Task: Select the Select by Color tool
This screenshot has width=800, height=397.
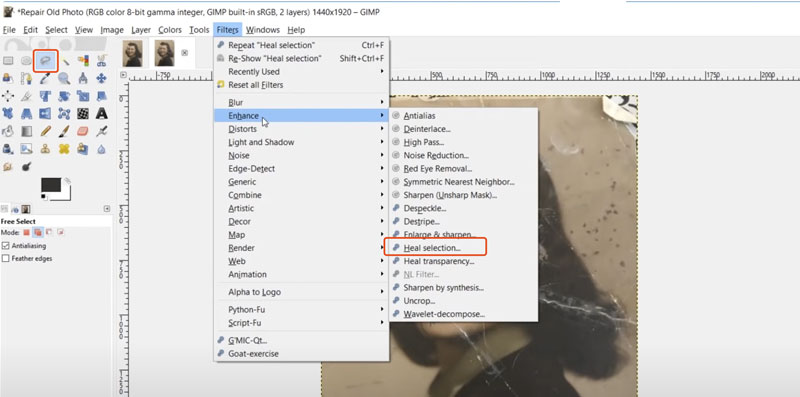Action: coord(83,61)
